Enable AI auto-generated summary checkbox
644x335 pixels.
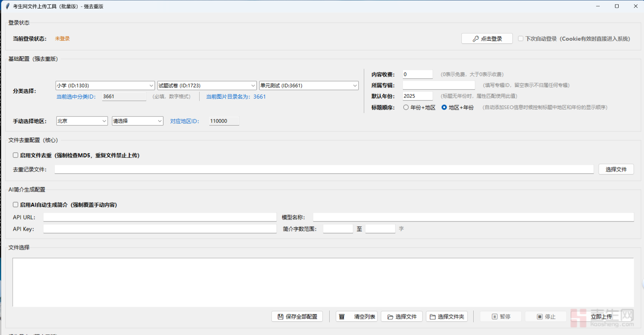point(15,205)
